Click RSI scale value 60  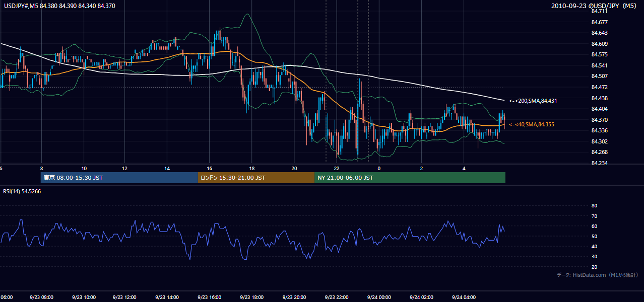click(594, 226)
